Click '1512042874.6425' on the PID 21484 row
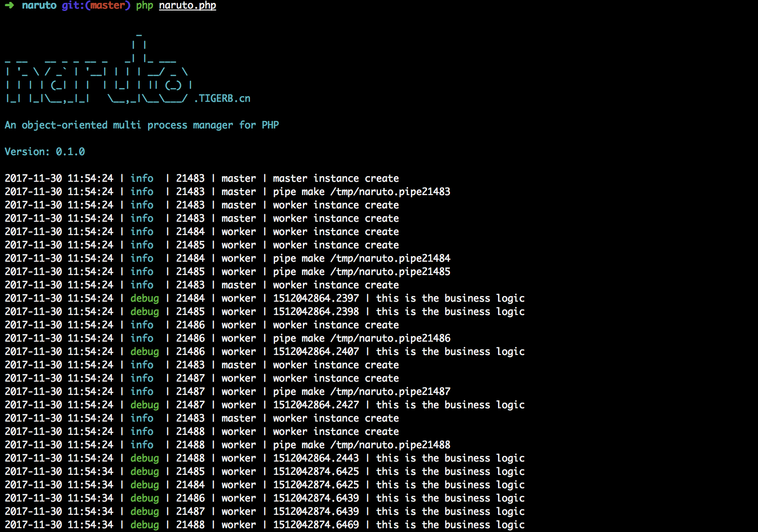Image resolution: width=758 pixels, height=532 pixels. (316, 485)
